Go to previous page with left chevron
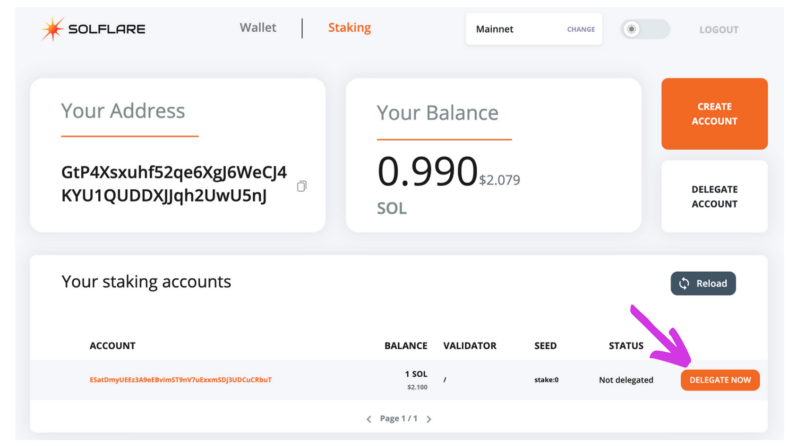Viewport: 800px width, 446px height. (x=369, y=419)
